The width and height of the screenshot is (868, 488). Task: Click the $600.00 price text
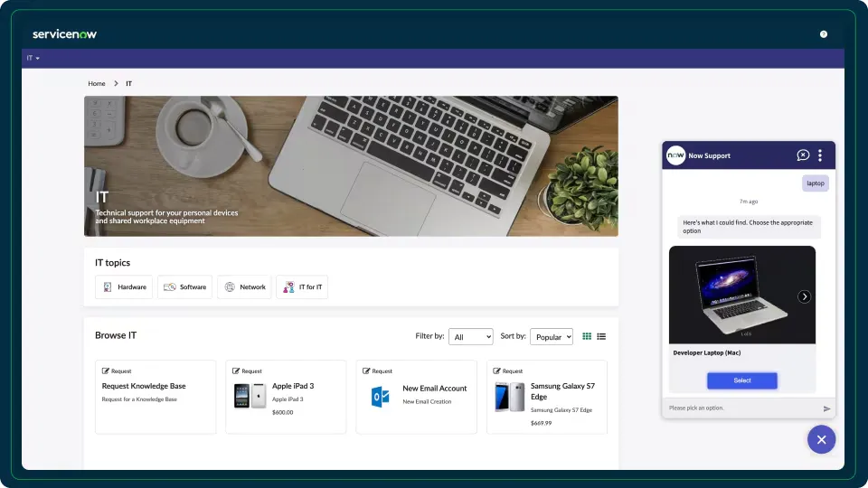pos(282,412)
